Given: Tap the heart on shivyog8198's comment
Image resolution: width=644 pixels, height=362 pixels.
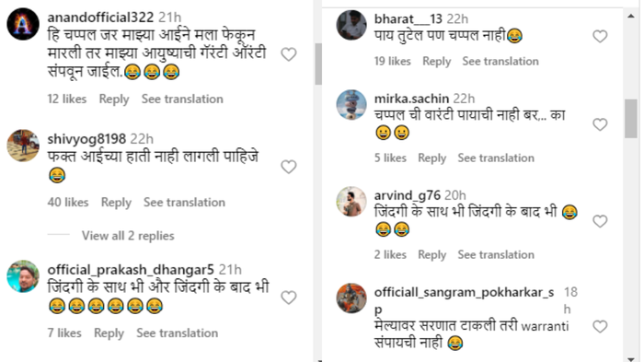Looking at the screenshot, I should pyautogui.click(x=289, y=167).
